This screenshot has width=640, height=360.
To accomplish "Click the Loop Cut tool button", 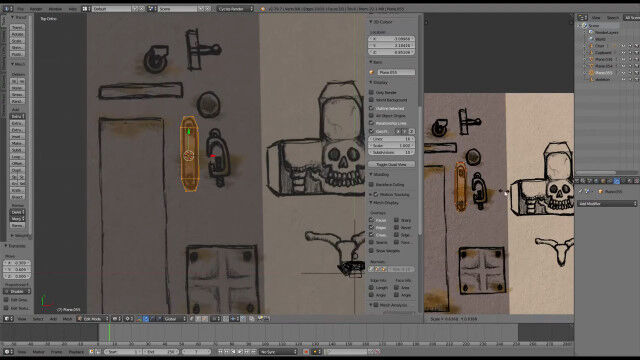I will click(17, 157).
